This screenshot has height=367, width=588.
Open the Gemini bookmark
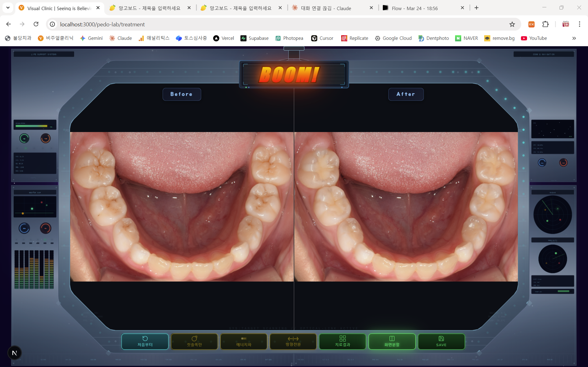point(91,38)
